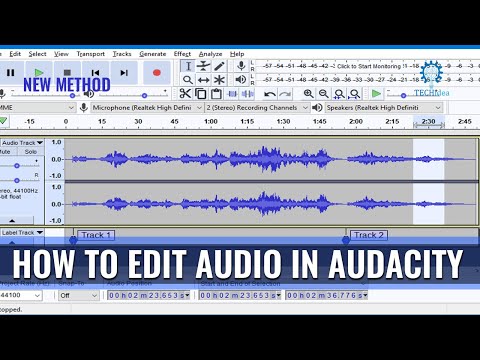Fit whole project in window
The image size is (480, 360).
(x=355, y=94)
